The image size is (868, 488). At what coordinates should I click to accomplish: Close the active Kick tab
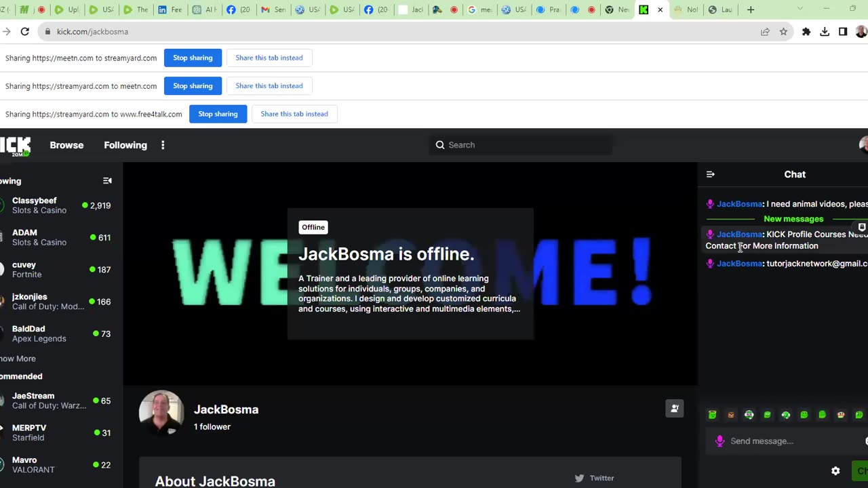(660, 9)
